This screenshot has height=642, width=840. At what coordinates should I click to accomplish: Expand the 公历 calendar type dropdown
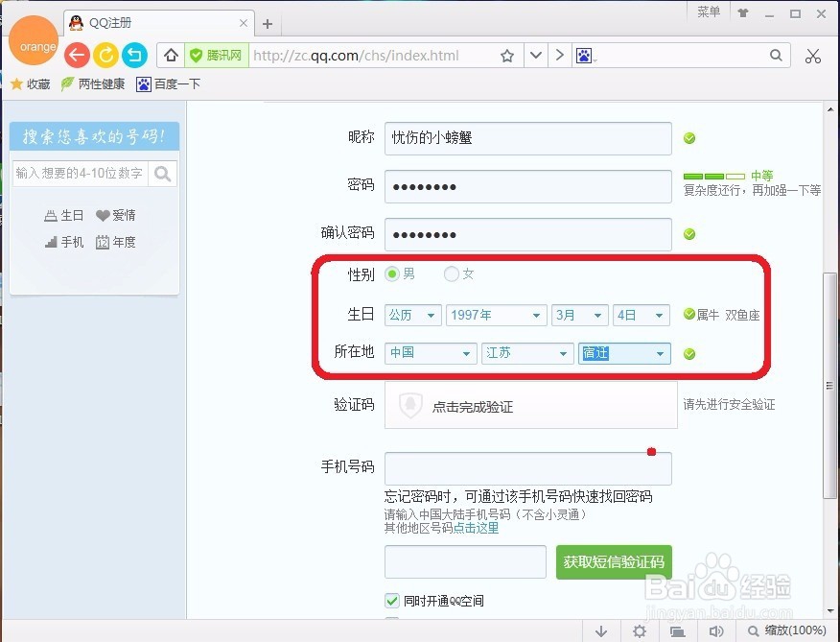pos(412,314)
